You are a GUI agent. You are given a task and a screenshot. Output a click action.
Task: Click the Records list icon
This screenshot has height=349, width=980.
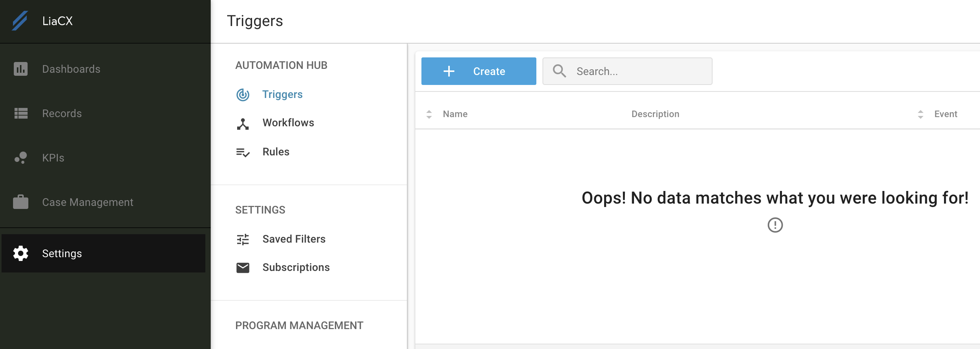[21, 113]
